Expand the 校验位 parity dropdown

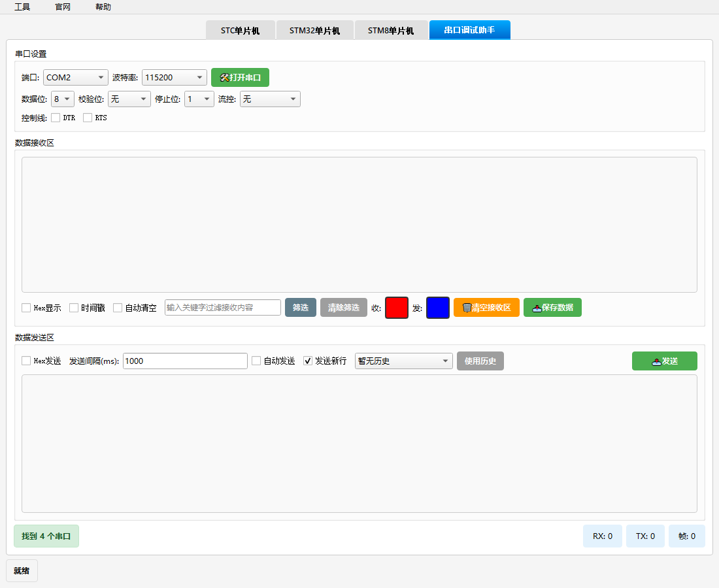pyautogui.click(x=129, y=99)
